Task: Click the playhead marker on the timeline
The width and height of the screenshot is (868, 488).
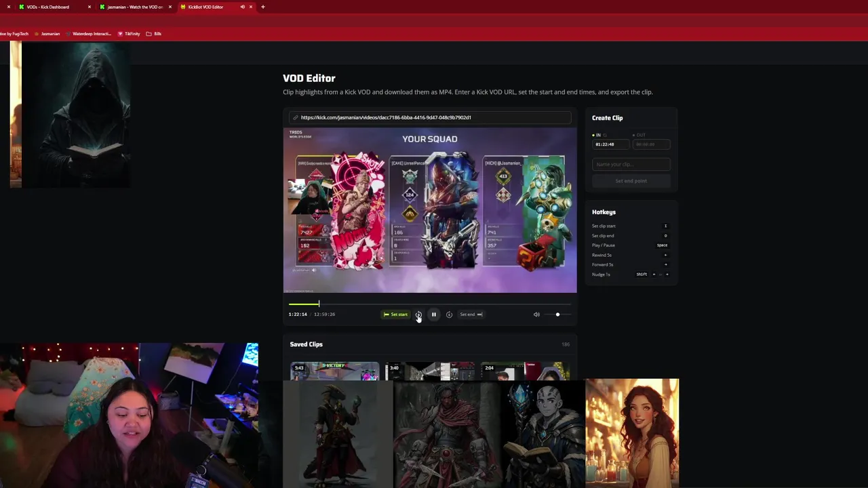Action: click(x=319, y=304)
